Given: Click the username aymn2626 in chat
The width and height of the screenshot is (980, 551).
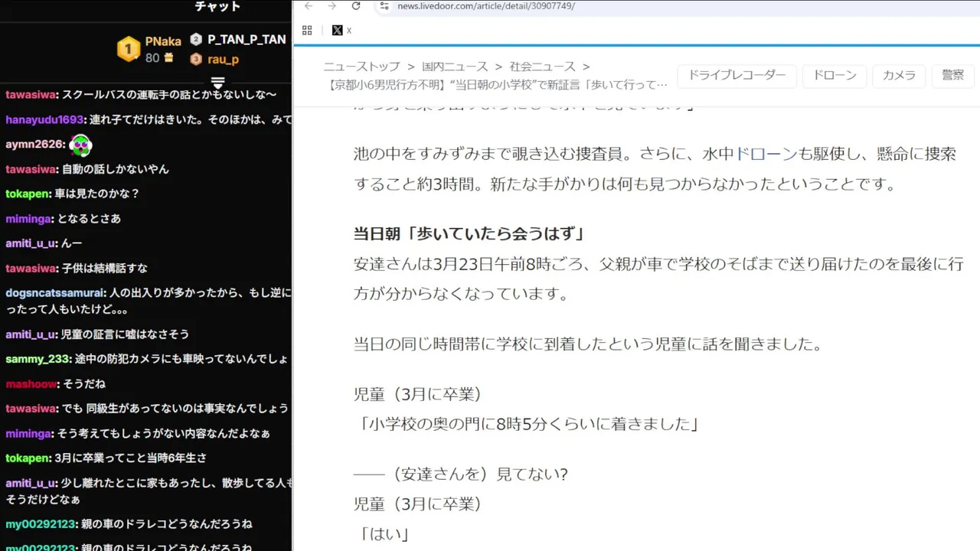Looking at the screenshot, I should point(34,144).
